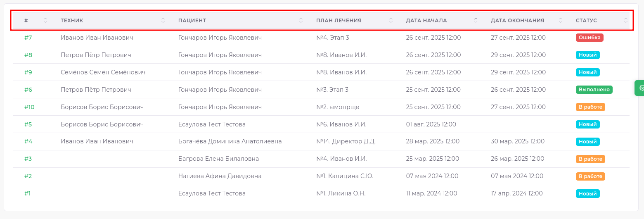Screen dimensions: 644x219
Task: Click the Пациент column header label
Action: click(x=192, y=20)
